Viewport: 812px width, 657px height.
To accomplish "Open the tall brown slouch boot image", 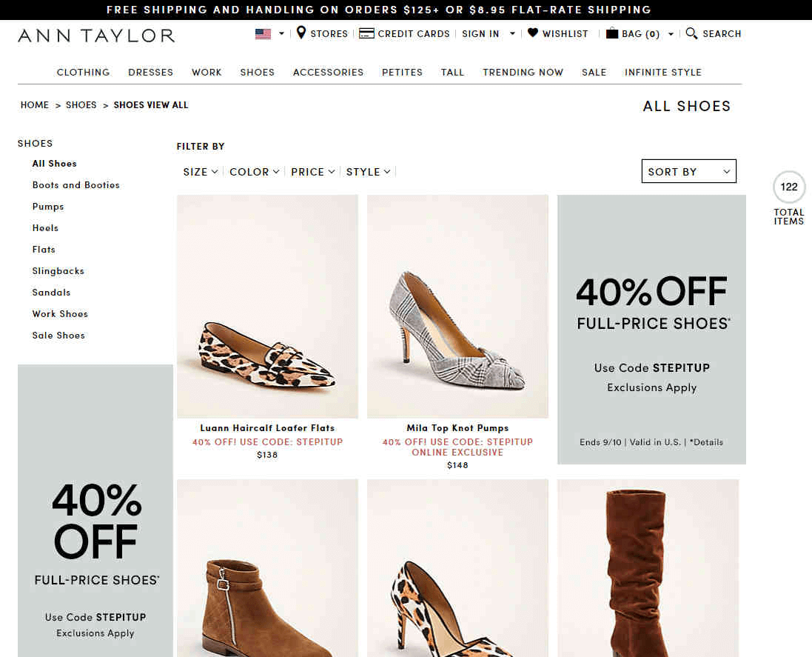I will point(648,568).
